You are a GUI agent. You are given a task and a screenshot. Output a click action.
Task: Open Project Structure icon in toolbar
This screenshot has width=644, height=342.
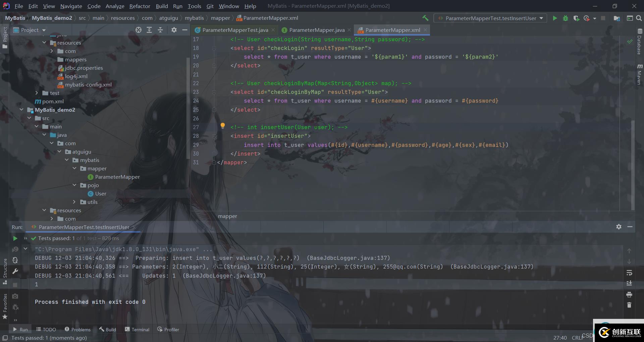pyautogui.click(x=616, y=18)
